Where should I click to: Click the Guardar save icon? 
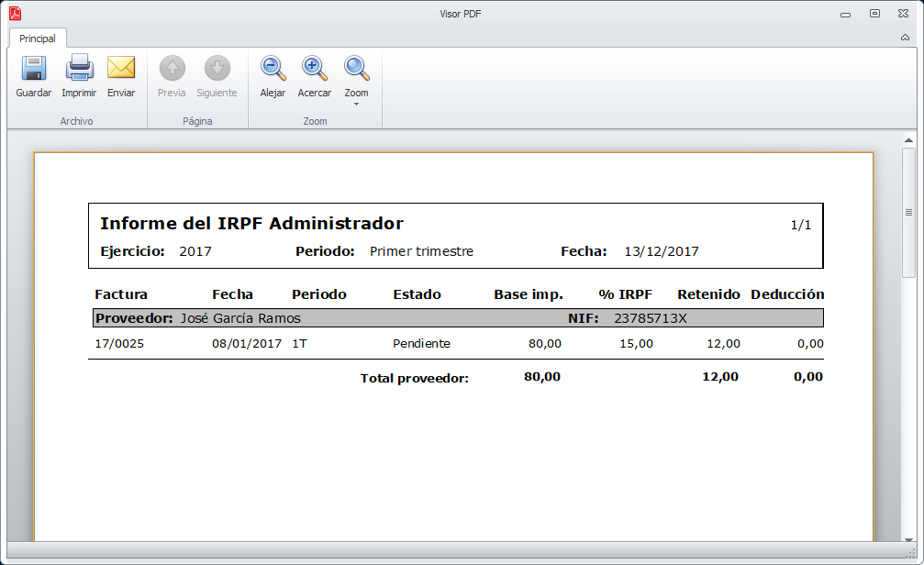pyautogui.click(x=34, y=70)
